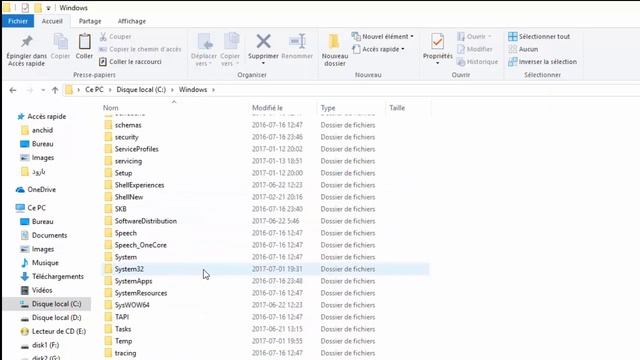Image resolution: width=640 pixels, height=360 pixels.
Task: Open the recent locations dropdown arrow
Action: tap(43, 90)
